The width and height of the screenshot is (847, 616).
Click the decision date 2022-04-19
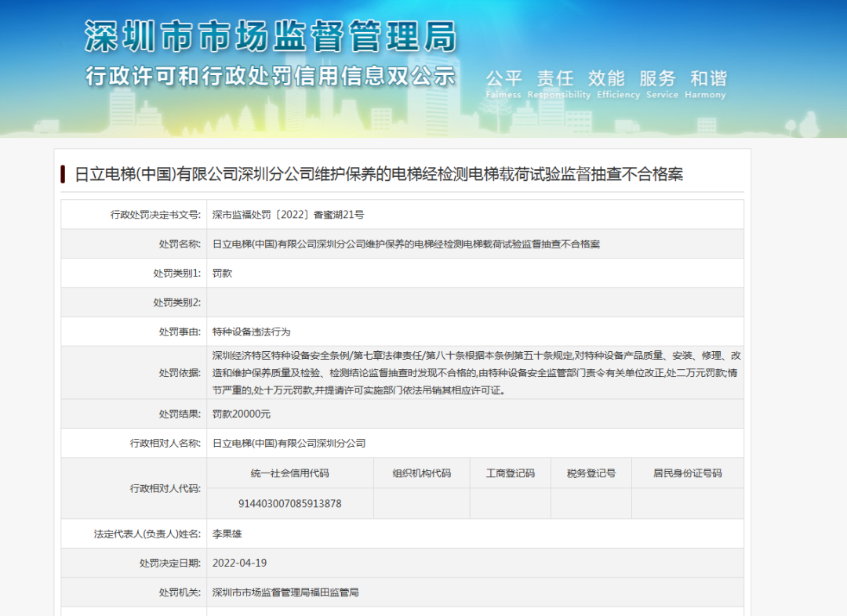coord(238,563)
